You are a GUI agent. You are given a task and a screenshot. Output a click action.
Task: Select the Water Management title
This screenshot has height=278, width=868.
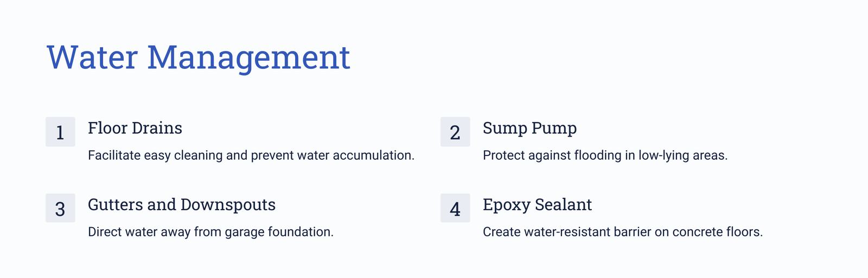coord(199,57)
